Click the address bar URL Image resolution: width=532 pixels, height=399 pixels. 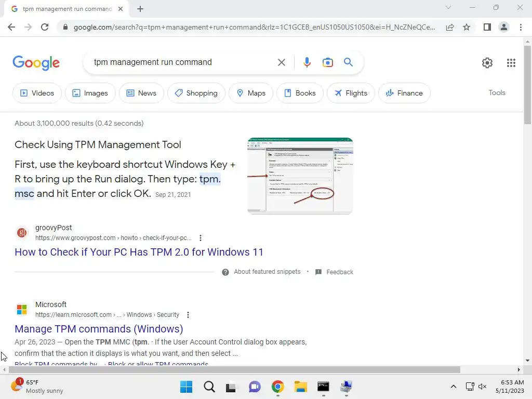(254, 27)
